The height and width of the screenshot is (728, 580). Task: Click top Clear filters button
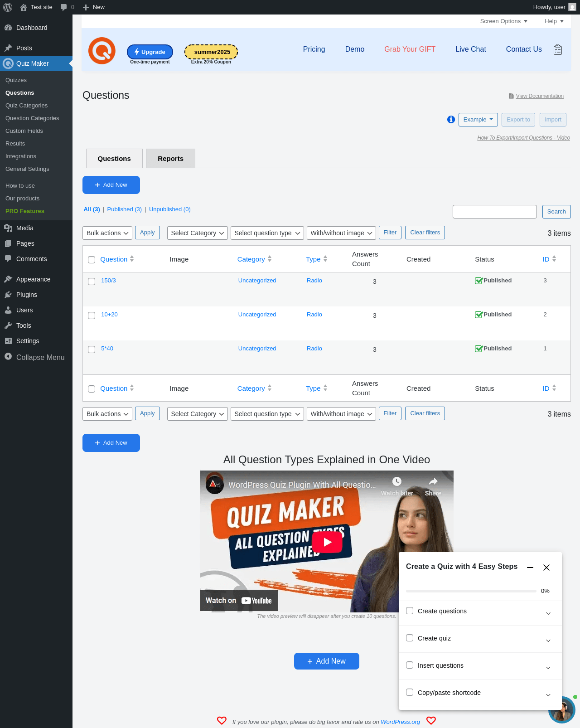click(x=425, y=233)
